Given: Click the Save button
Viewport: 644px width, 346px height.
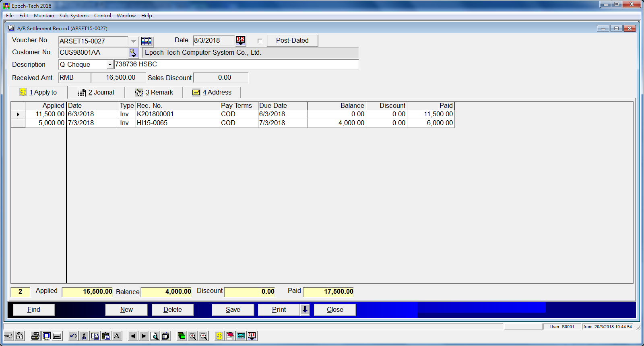Looking at the screenshot, I should [233, 309].
